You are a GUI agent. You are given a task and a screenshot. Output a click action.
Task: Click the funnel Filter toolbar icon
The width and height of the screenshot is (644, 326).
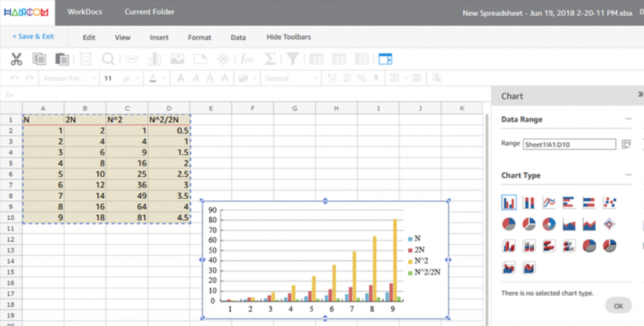pos(293,59)
